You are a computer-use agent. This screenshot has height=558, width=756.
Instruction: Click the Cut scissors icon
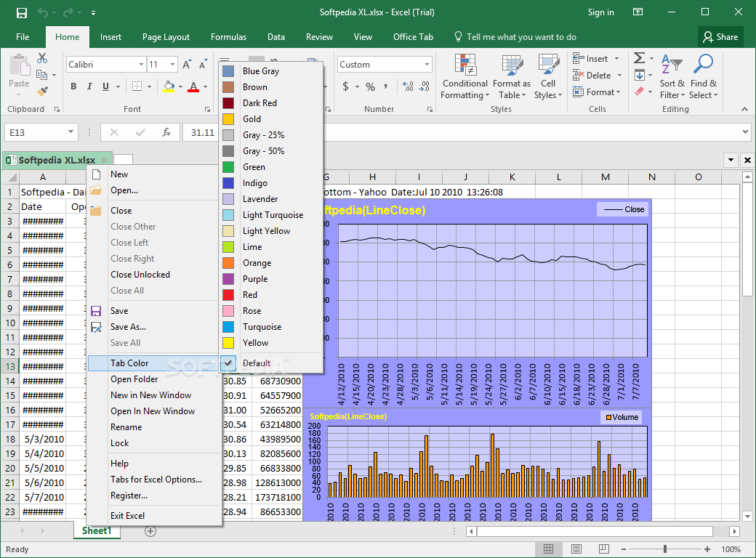42,58
